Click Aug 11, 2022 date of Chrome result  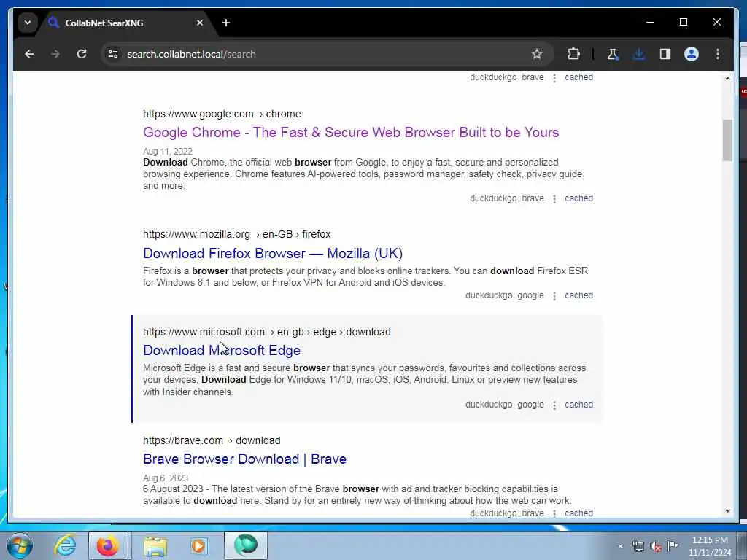click(x=168, y=152)
